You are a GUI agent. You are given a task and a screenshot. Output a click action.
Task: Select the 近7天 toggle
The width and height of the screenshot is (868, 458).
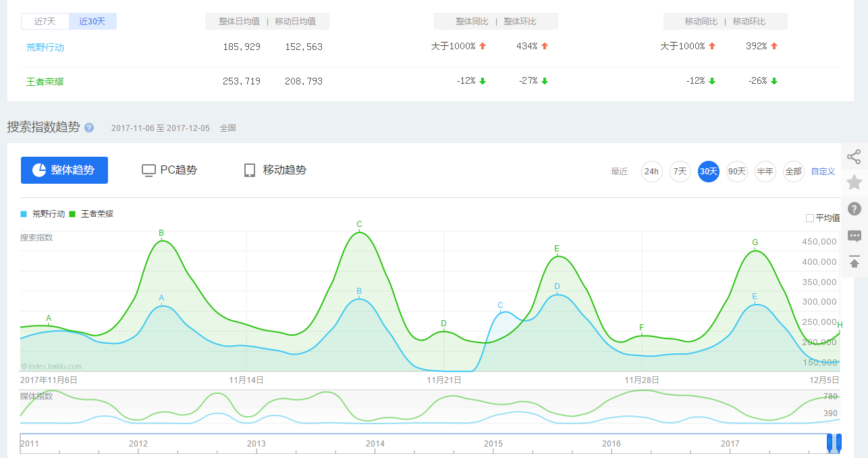pos(45,22)
